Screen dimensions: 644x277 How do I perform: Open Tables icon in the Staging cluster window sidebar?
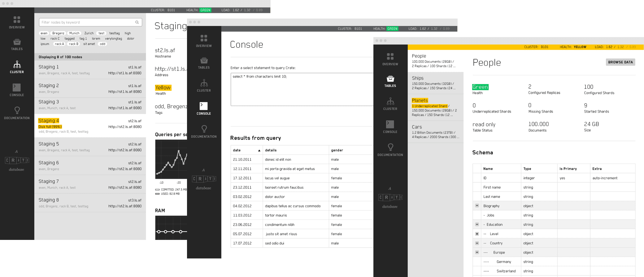coord(17,42)
